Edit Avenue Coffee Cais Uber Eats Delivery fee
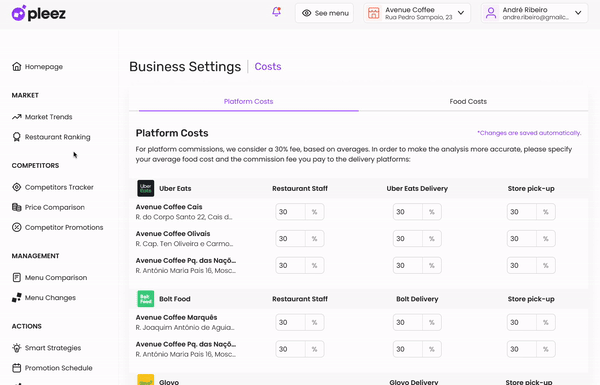Screen dimensions: 600x385 click(x=408, y=212)
